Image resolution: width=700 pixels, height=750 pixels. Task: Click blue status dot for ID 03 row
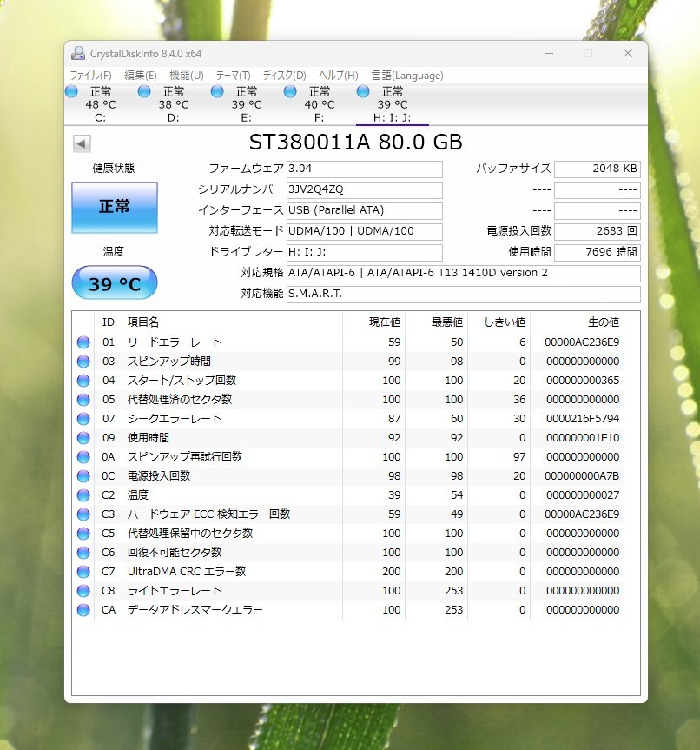83,362
